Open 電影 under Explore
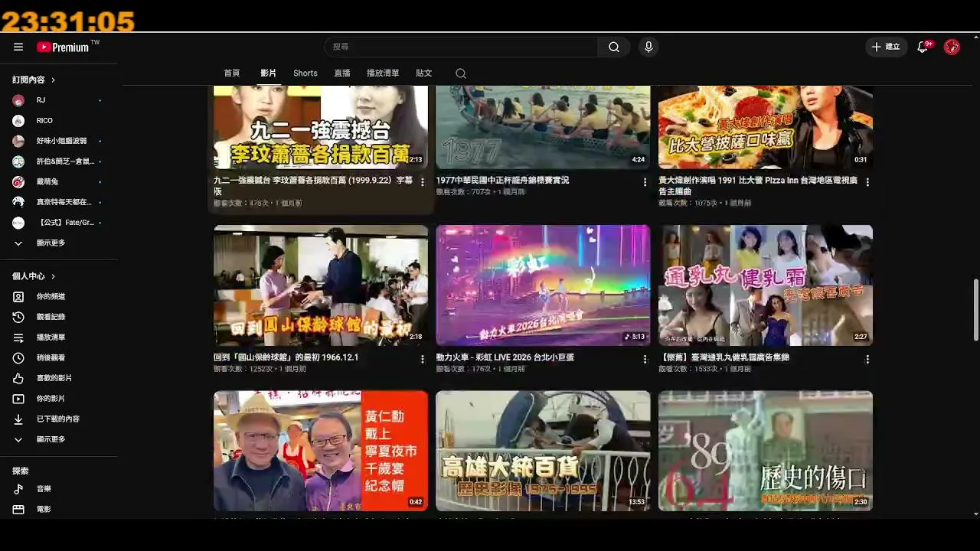980x551 pixels. click(x=59, y=509)
